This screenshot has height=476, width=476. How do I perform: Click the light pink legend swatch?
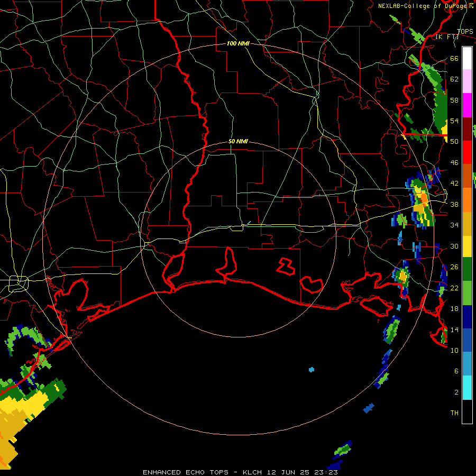pyautogui.click(x=467, y=81)
